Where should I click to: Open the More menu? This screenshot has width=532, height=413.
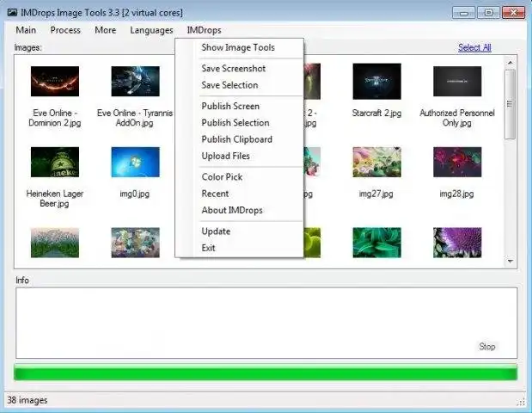click(106, 30)
